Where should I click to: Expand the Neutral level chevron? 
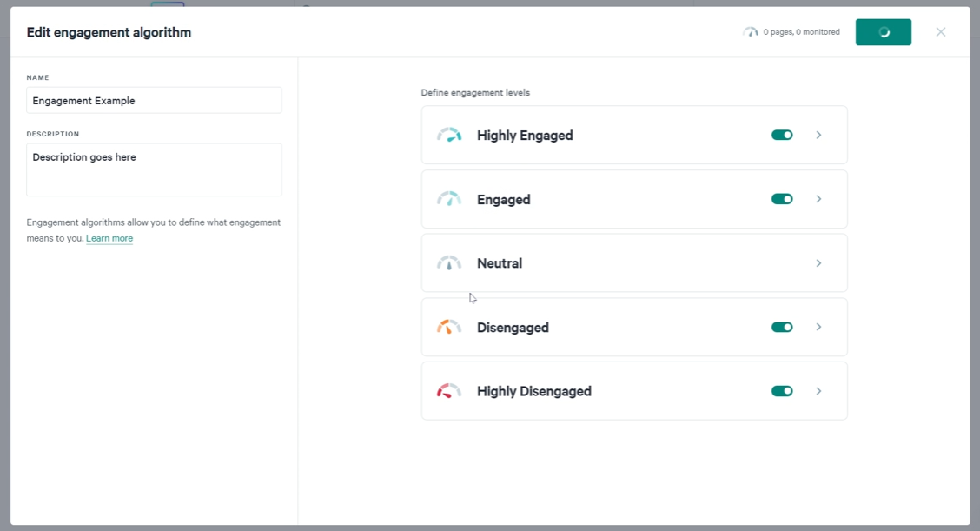point(818,263)
